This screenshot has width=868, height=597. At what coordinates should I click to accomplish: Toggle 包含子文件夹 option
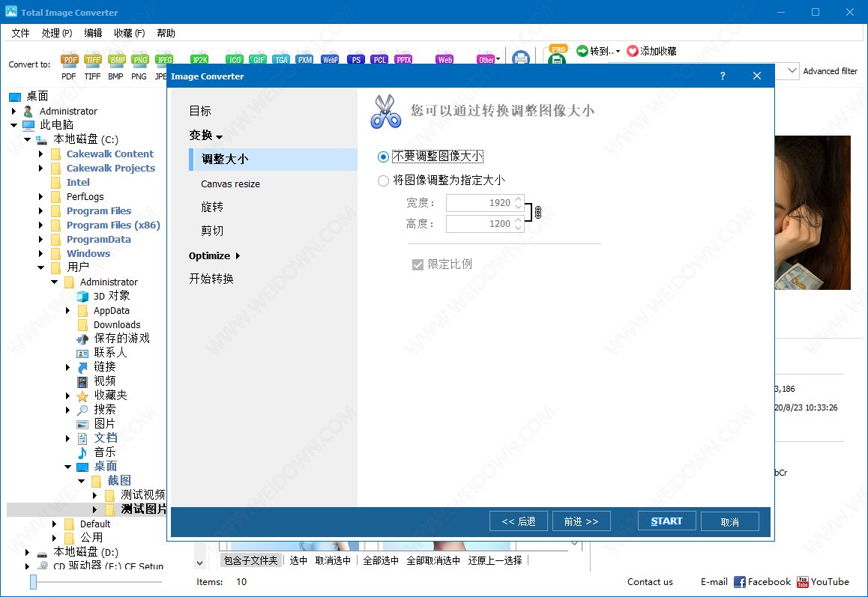coord(251,560)
